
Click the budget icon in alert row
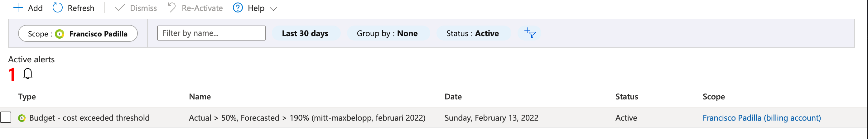(x=22, y=118)
